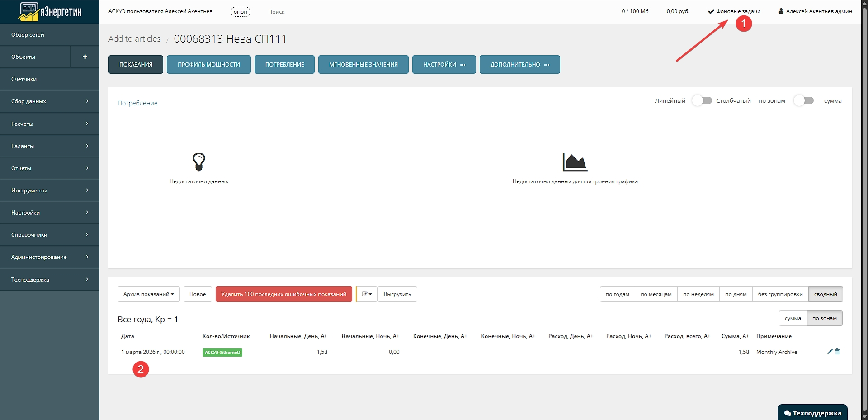Click the plus icon next to Объекты

coord(85,57)
